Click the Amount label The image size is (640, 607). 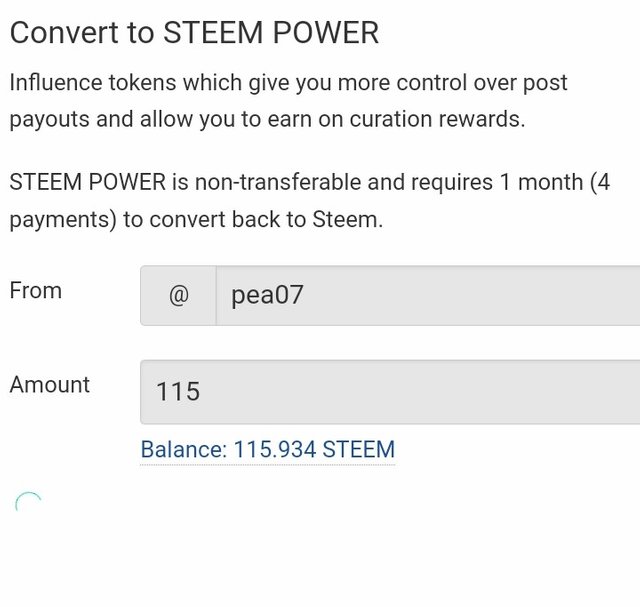click(x=50, y=385)
